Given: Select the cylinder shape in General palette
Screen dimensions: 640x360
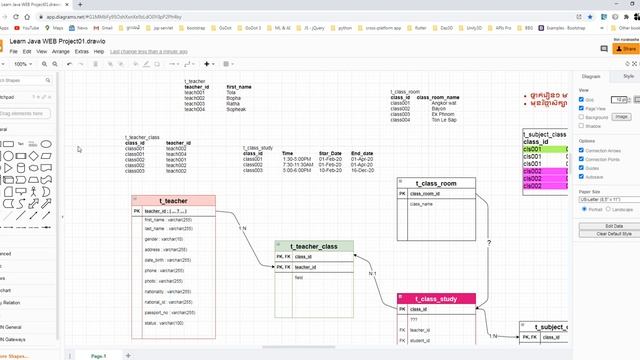Looking at the screenshot, I should tap(21, 168).
